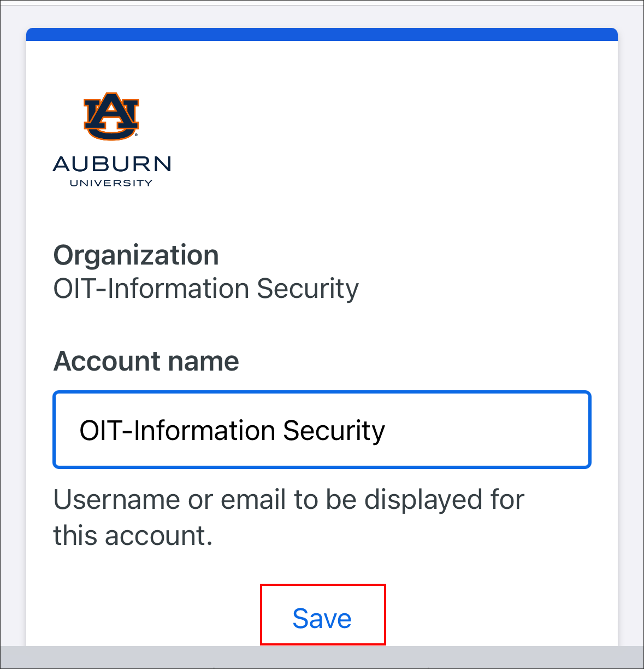Click the username helper text below the field

tap(288, 517)
